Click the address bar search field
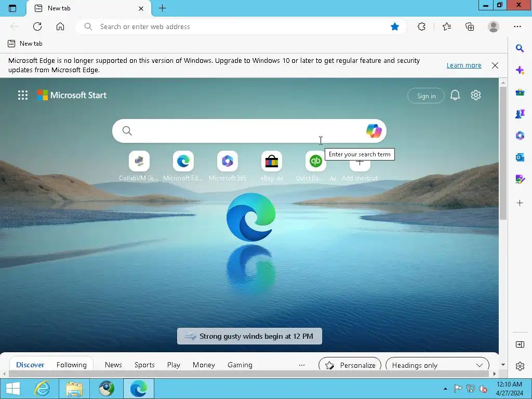 pyautogui.click(x=241, y=26)
